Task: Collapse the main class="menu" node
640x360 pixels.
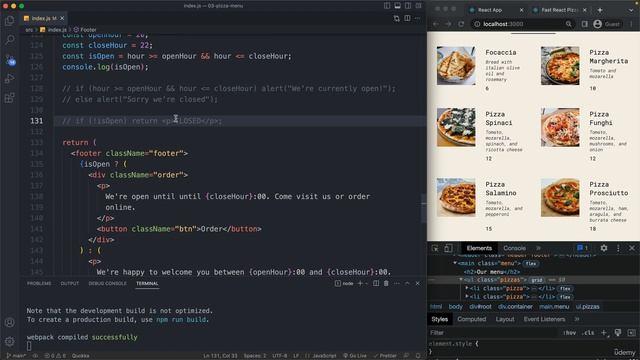Action: click(x=455, y=263)
